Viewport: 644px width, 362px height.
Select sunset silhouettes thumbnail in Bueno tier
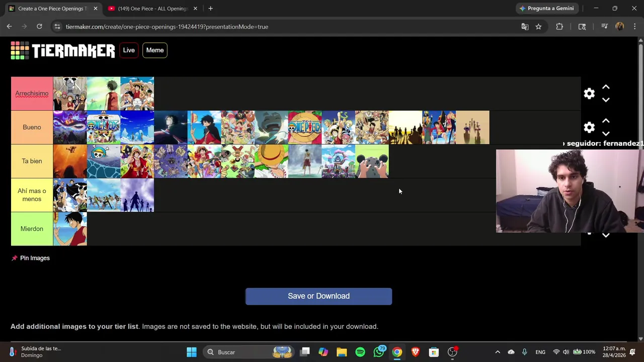coord(406,128)
